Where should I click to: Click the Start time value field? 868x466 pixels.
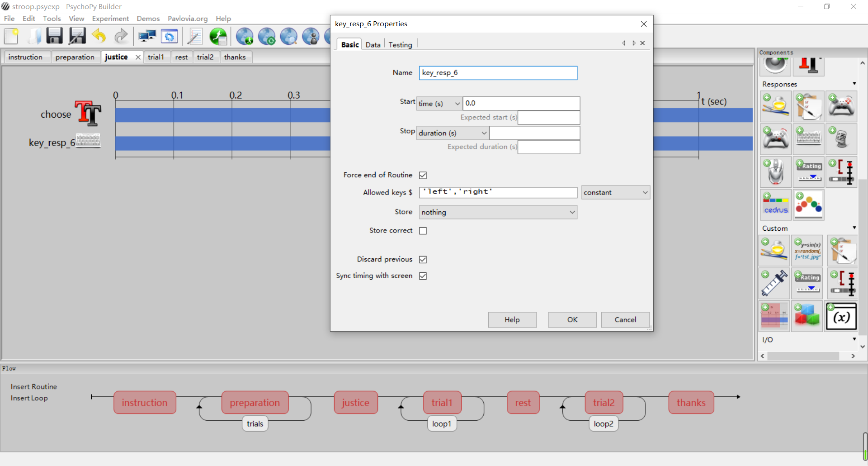[521, 103]
